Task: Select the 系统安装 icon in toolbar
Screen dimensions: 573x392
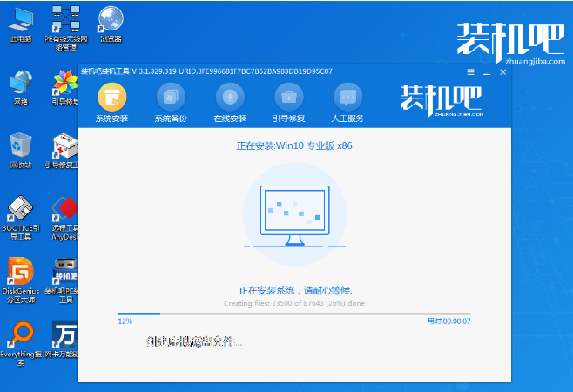Action: click(111, 97)
